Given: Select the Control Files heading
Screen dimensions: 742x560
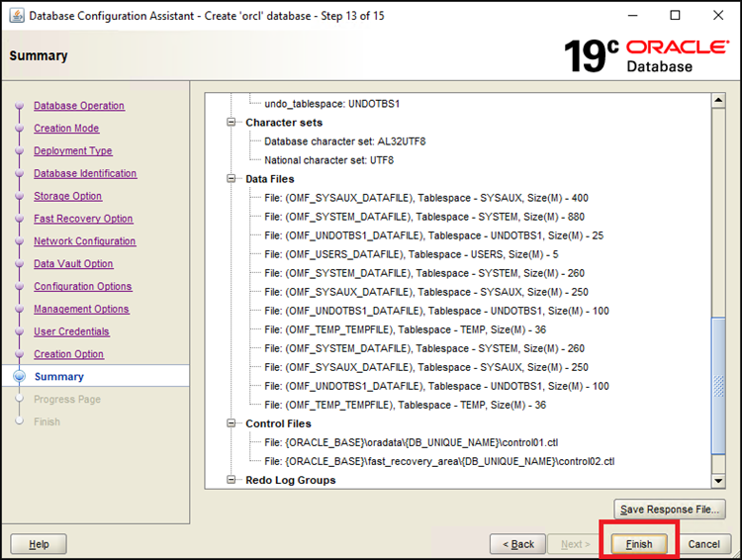Looking at the screenshot, I should [278, 423].
